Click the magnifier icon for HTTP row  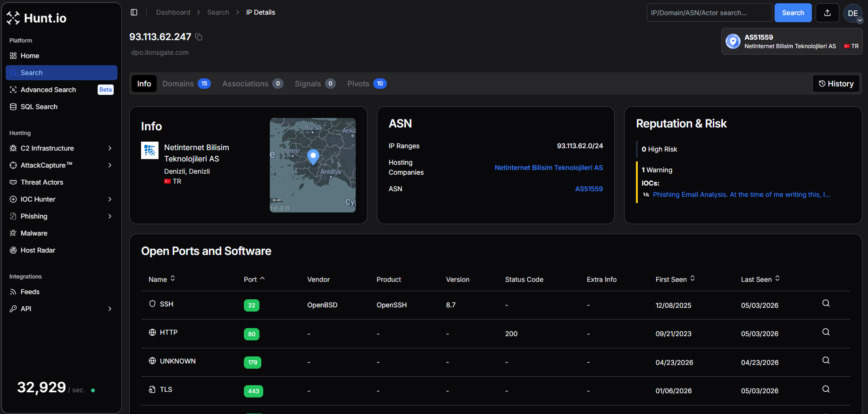pos(826,332)
